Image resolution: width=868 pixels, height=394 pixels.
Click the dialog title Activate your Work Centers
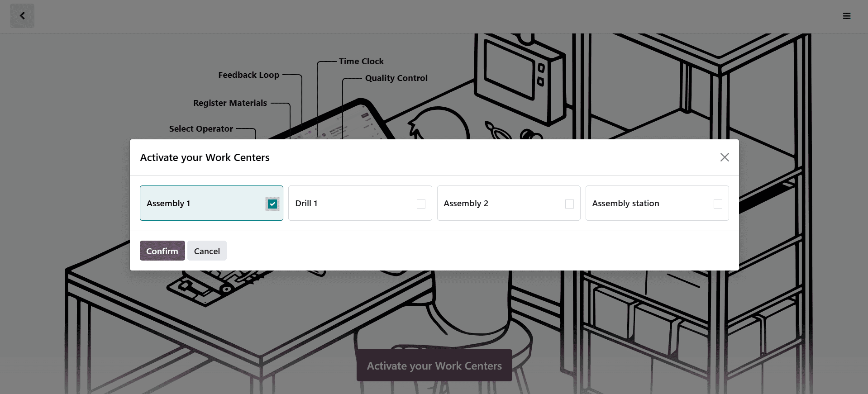pyautogui.click(x=205, y=157)
